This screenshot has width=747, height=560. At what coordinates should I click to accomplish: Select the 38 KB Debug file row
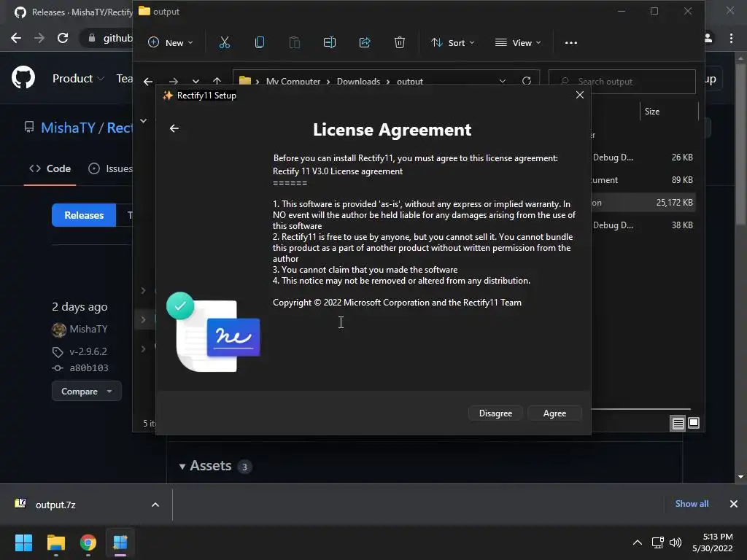[643, 225]
